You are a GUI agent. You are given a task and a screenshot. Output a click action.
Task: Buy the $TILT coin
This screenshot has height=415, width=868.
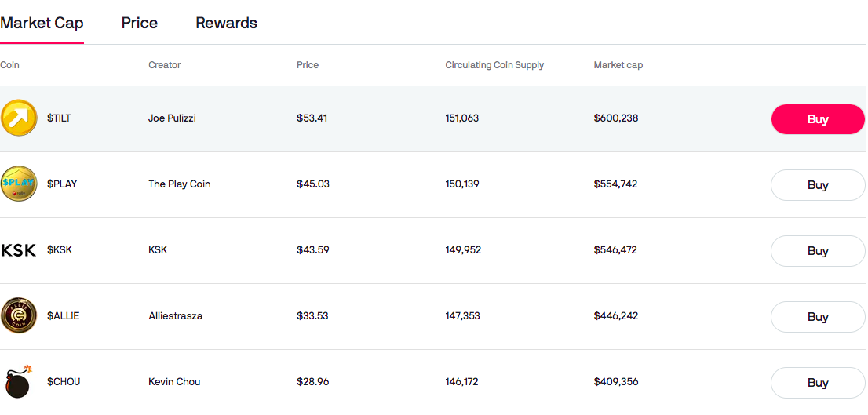click(x=818, y=119)
